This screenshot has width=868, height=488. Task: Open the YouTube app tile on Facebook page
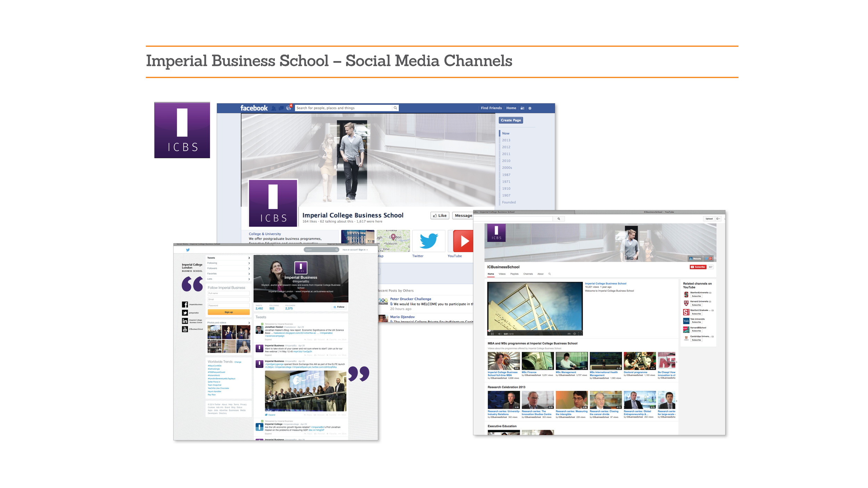click(x=461, y=241)
